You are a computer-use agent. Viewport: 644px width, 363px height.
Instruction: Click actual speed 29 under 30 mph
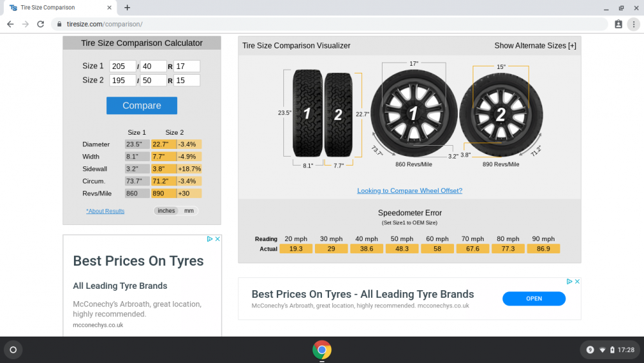(x=331, y=249)
